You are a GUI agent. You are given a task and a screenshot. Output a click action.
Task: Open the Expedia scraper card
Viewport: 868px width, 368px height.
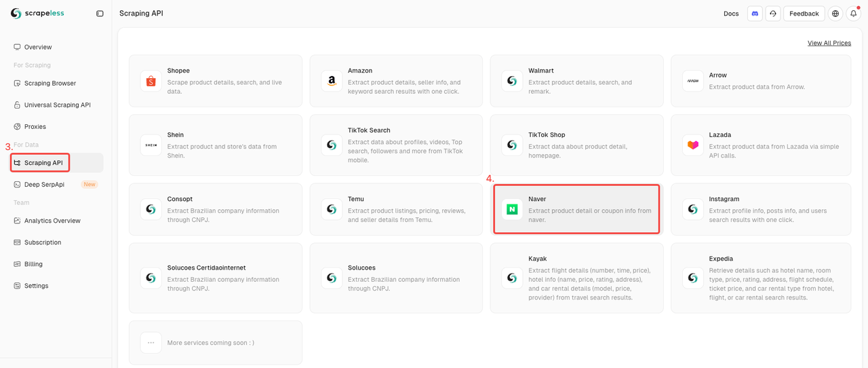coord(761,278)
